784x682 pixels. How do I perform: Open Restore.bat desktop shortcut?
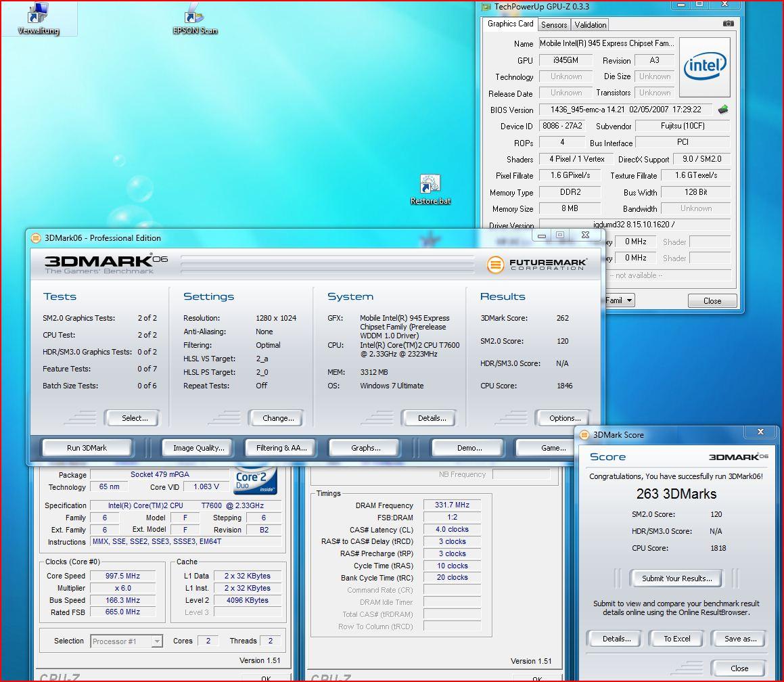430,190
